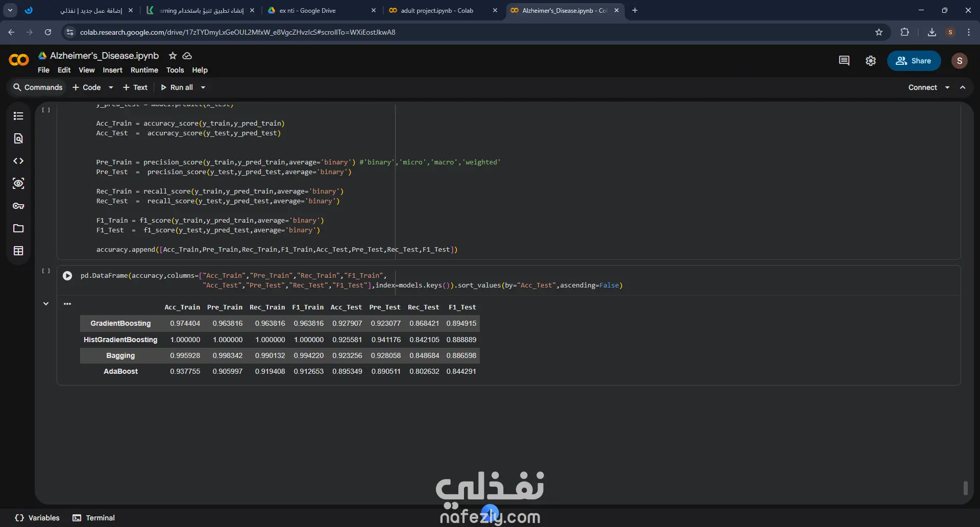Click inside the pd.DataFrame code cell

[x=508, y=280]
